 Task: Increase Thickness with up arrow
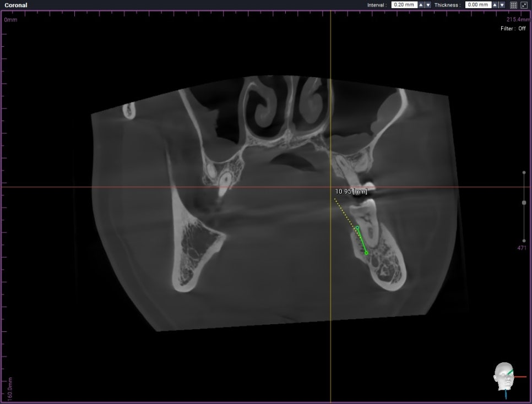tap(495, 5)
